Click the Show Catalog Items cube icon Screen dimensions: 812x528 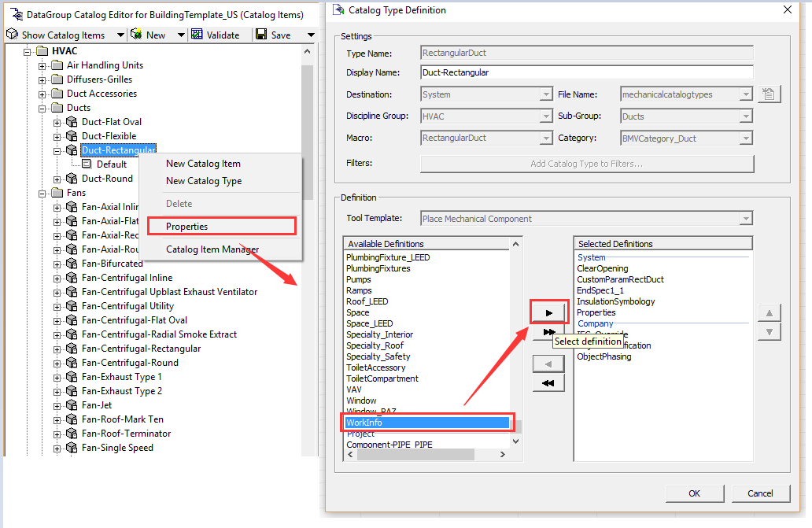[x=12, y=34]
